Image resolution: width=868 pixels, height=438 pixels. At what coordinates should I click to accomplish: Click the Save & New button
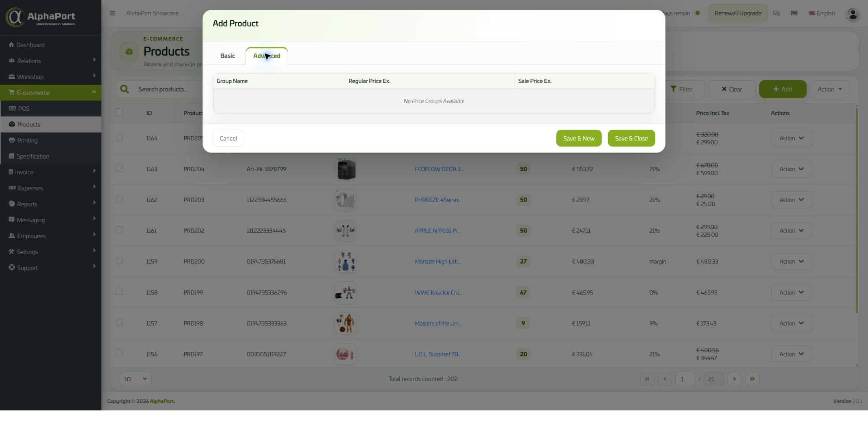579,138
